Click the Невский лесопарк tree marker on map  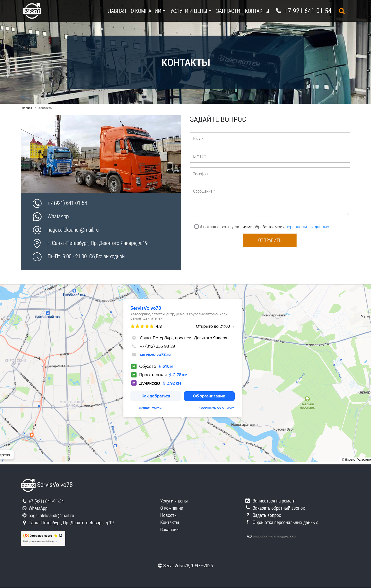pos(307,399)
